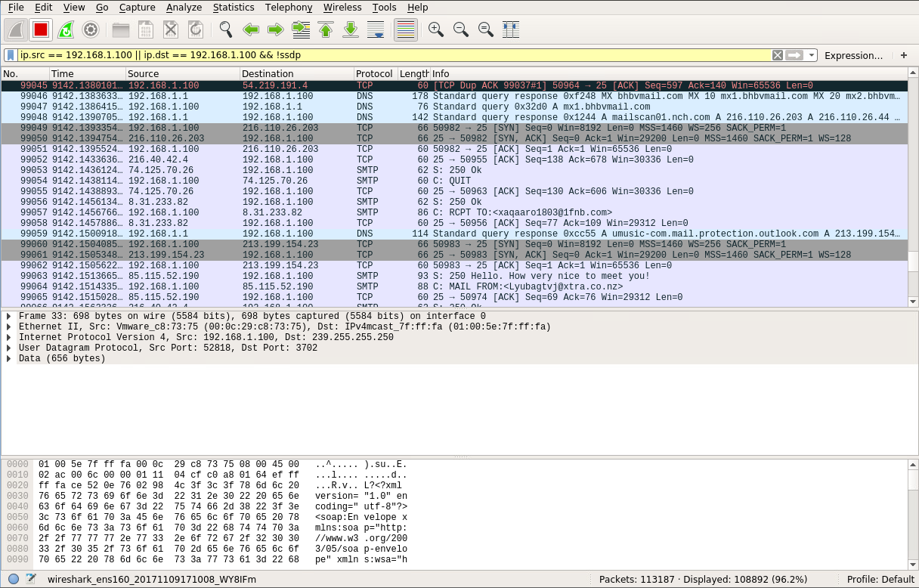Image resolution: width=919 pixels, height=588 pixels.
Task: Open the File menu
Action: point(16,8)
